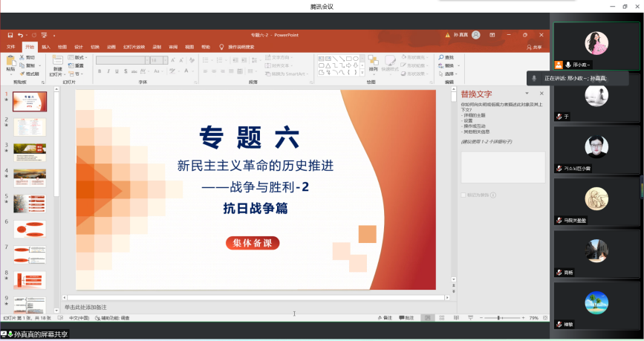Check the 'mark as decorative' checkbox

[x=464, y=195]
